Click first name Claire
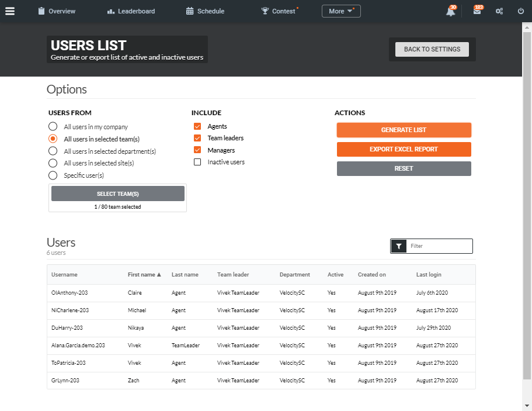The width and height of the screenshot is (532, 411). coord(135,293)
